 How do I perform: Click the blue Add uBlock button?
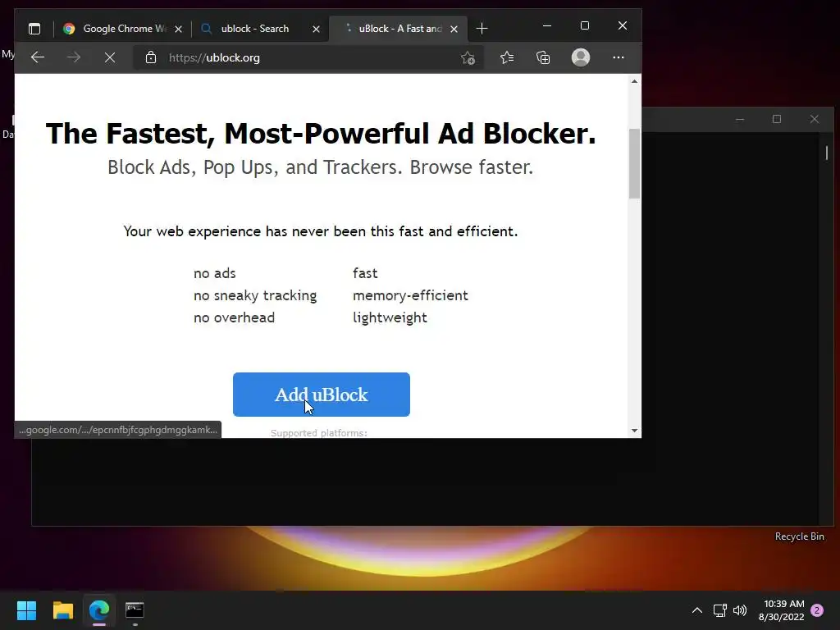pos(322,395)
